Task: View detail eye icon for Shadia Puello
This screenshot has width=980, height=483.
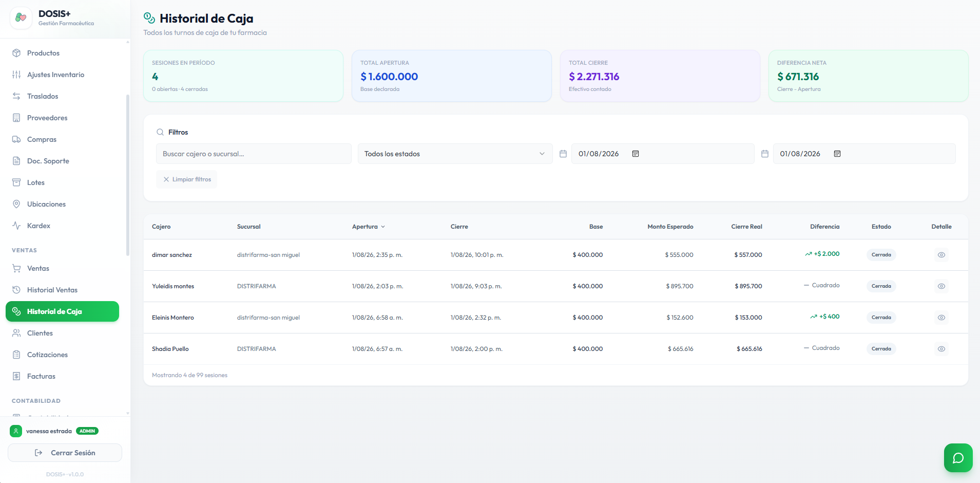Action: click(x=941, y=349)
